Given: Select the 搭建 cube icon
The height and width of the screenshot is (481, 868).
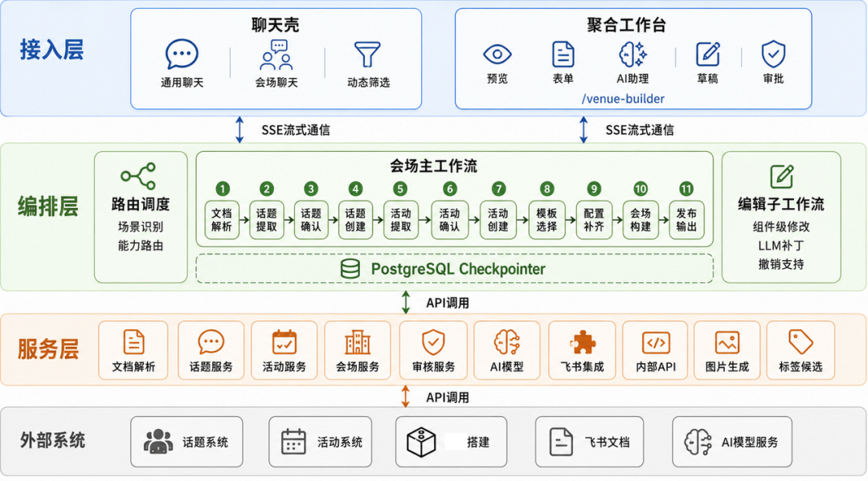Looking at the screenshot, I should (x=421, y=442).
